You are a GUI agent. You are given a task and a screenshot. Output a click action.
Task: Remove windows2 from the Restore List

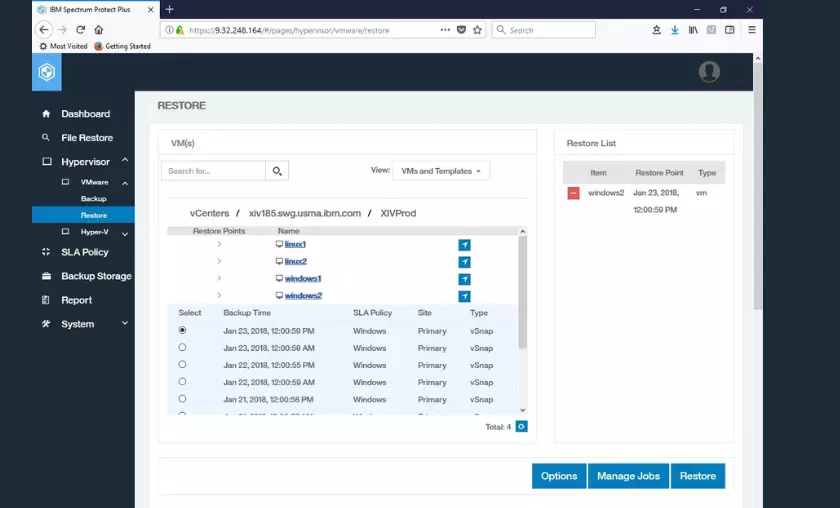tap(573, 193)
